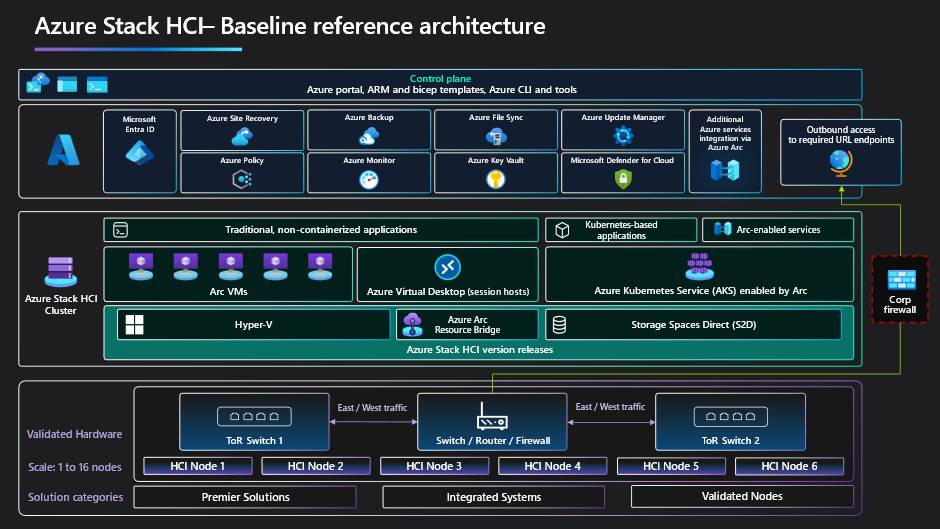
Task: Click the portal window icon in Control plane
Action: (x=67, y=85)
